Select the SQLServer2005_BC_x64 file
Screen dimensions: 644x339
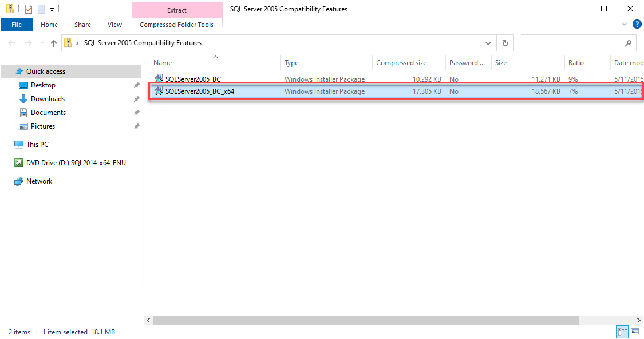(200, 91)
